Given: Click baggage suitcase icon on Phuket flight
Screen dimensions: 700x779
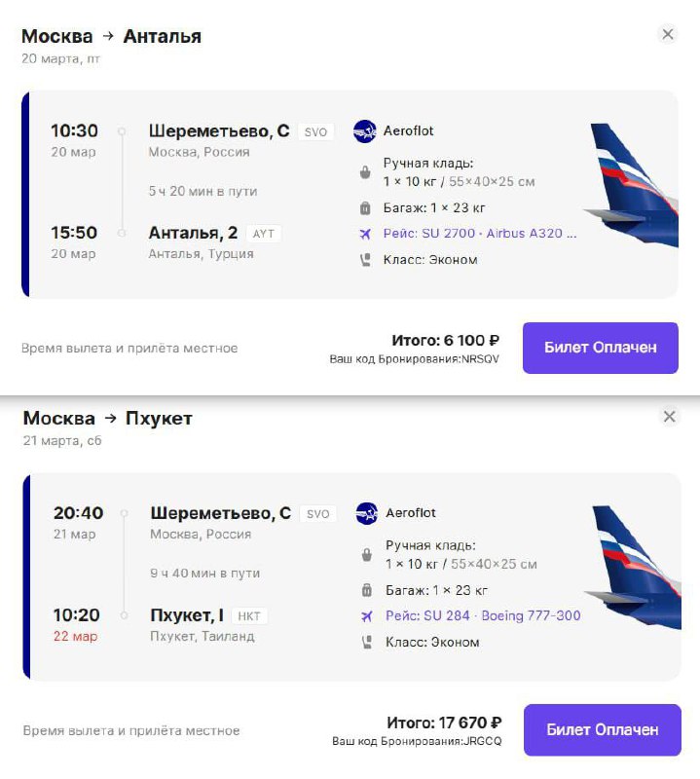Looking at the screenshot, I should point(367,590).
